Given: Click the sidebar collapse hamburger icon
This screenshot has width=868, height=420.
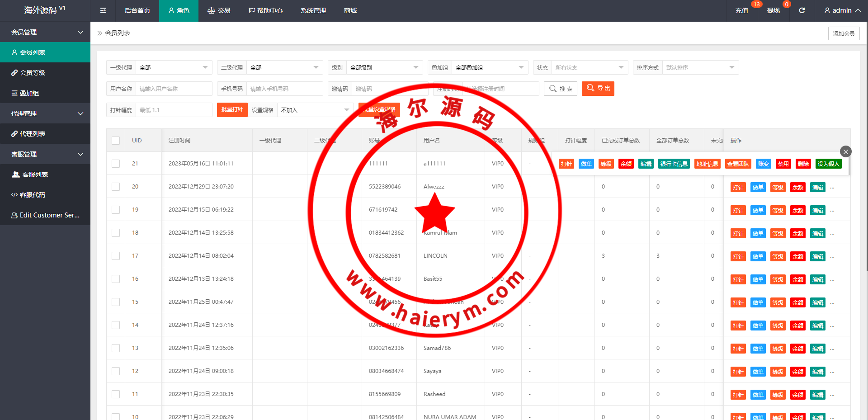Looking at the screenshot, I should point(103,10).
